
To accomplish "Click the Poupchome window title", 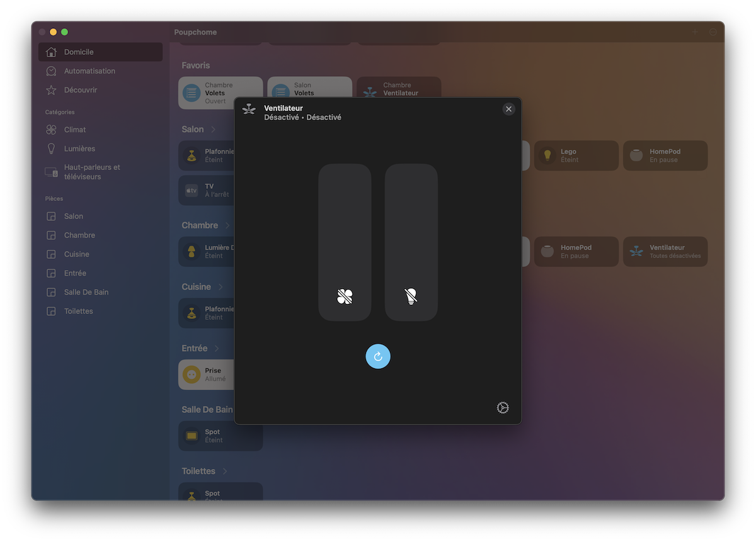I will click(x=195, y=32).
